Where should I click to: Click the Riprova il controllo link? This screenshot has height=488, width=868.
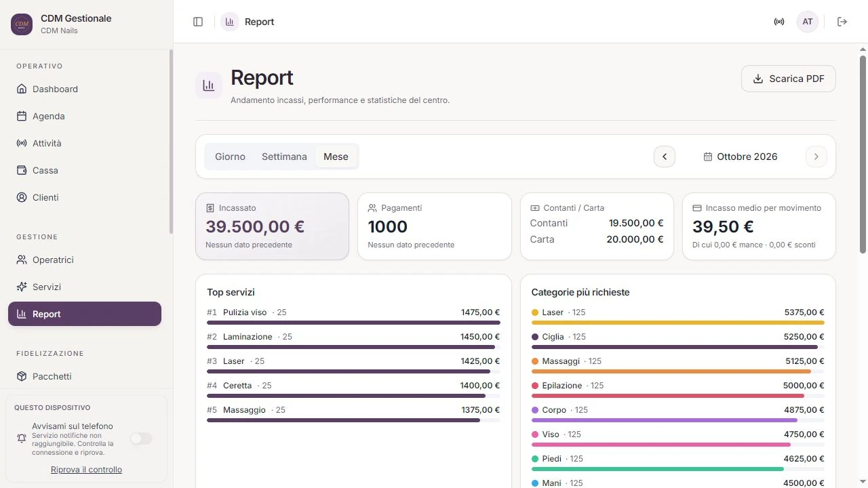tap(86, 470)
